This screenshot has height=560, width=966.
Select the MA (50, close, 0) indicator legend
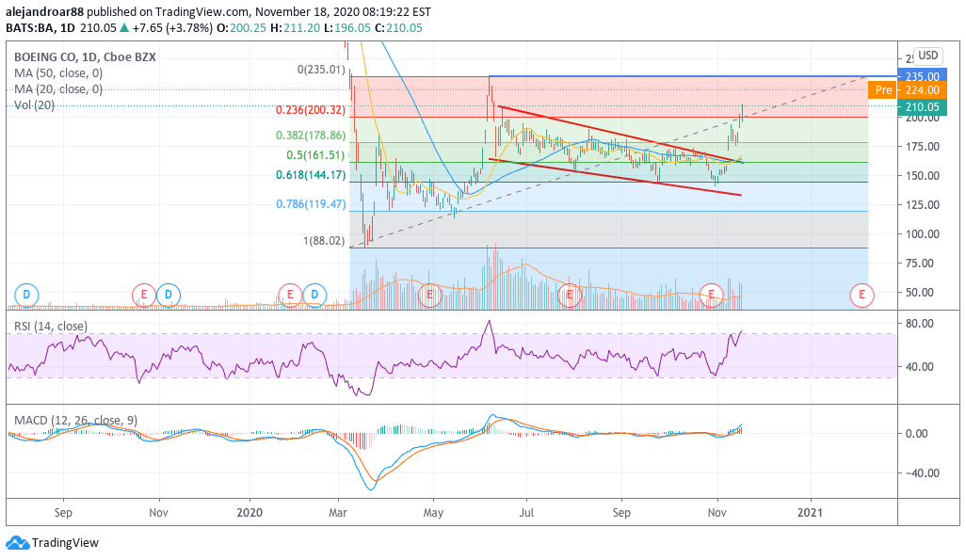pyautogui.click(x=58, y=72)
